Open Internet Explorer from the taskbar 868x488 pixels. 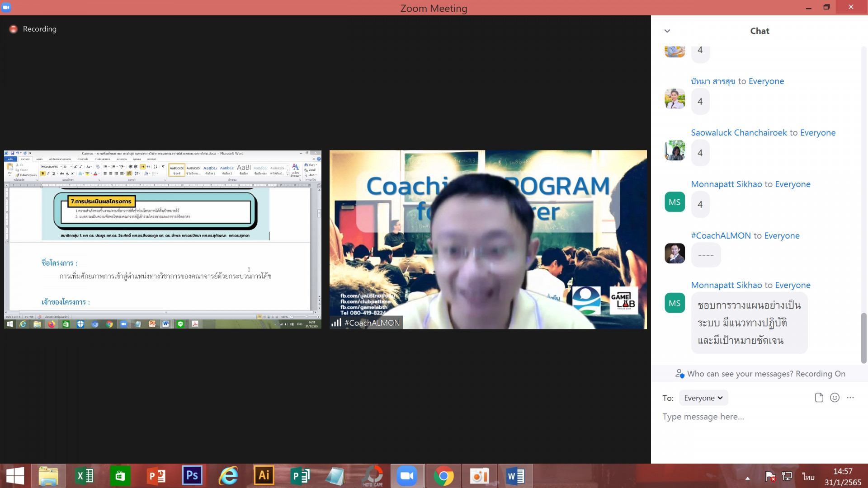coord(228,476)
